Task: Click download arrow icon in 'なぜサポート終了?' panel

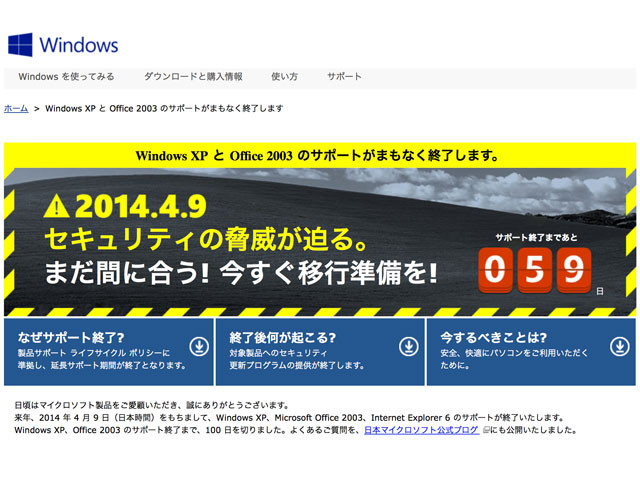Action: click(x=199, y=347)
